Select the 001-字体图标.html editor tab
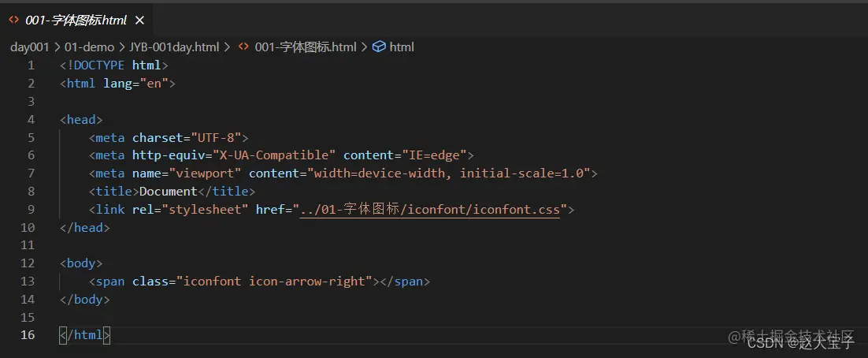Screen dimensions: 868x358 tap(76, 21)
